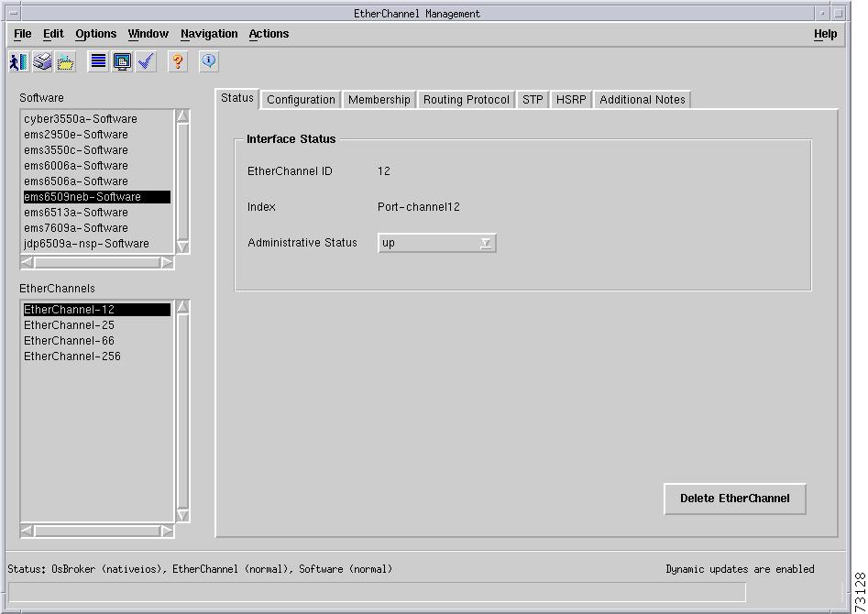Select ems7609a-Software in the Software list

coord(97,227)
